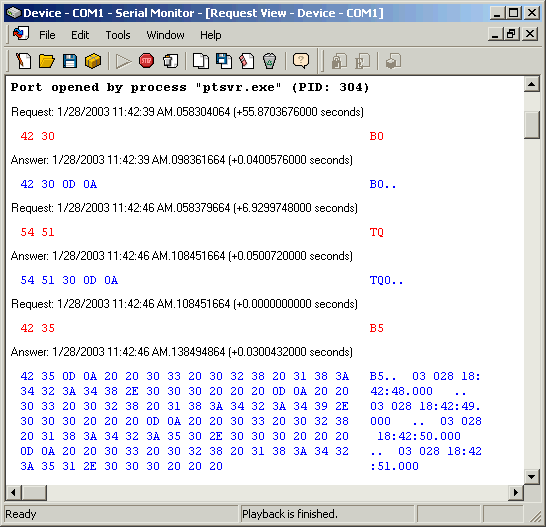Click the Answer line at 11:42:39 AM.098361664
The width and height of the screenshot is (546, 527).
click(182, 160)
